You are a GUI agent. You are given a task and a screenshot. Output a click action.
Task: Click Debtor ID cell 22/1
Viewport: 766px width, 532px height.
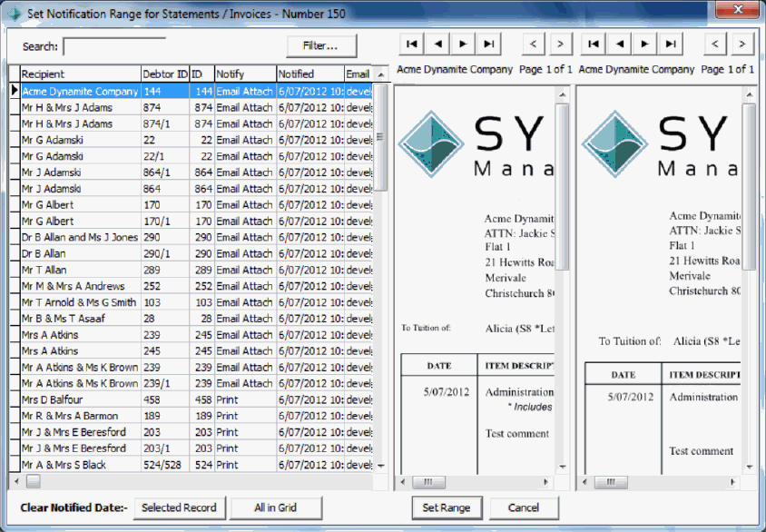coord(165,156)
